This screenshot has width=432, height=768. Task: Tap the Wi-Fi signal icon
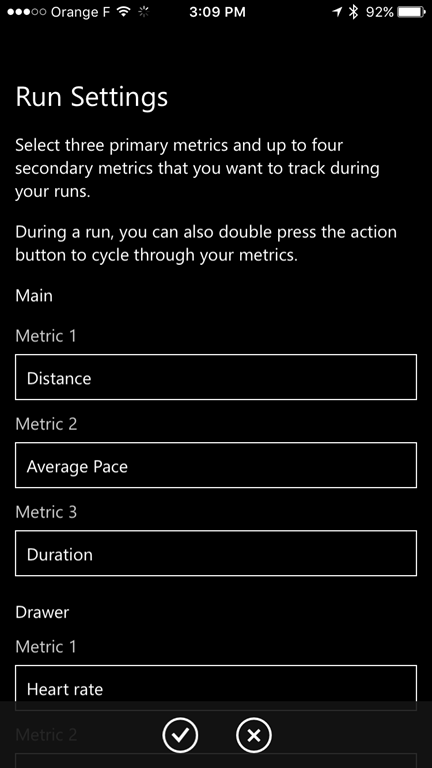click(124, 12)
